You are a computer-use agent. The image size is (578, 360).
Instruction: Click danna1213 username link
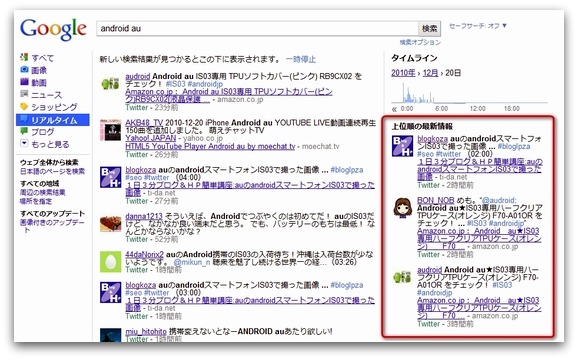point(144,216)
